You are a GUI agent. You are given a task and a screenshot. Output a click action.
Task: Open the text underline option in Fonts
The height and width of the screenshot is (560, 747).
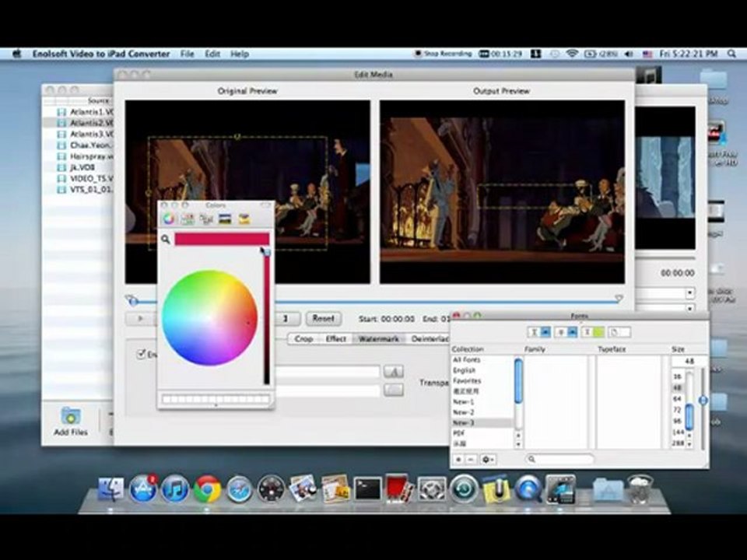click(x=539, y=332)
